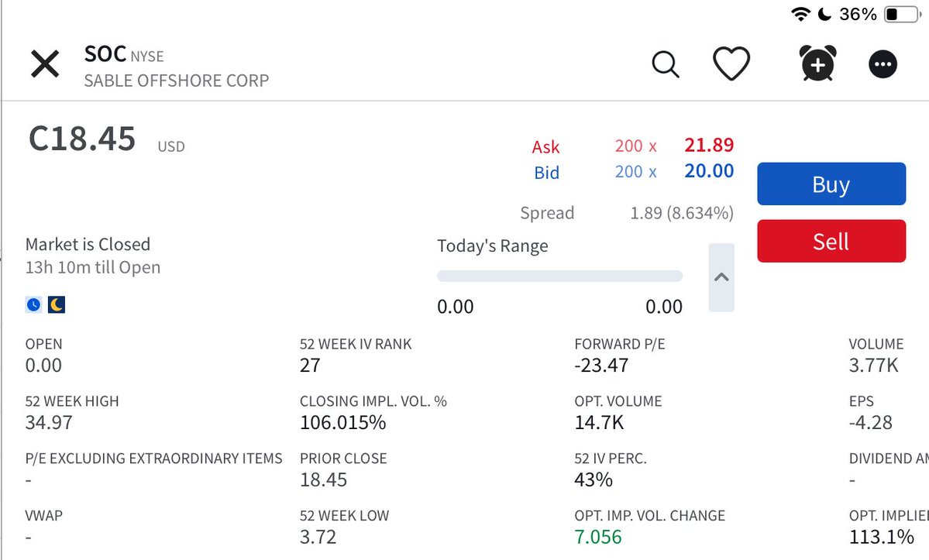
Task: Tap the blue clock trading hours icon
Action: point(34,304)
